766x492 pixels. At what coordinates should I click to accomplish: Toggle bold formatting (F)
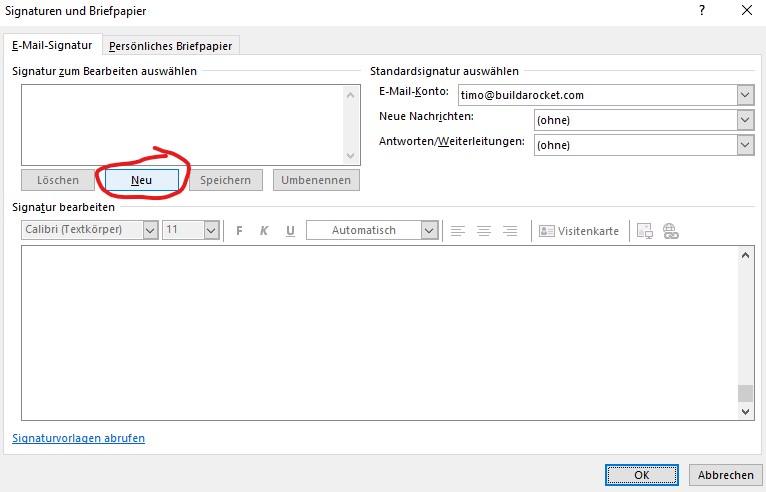click(239, 231)
